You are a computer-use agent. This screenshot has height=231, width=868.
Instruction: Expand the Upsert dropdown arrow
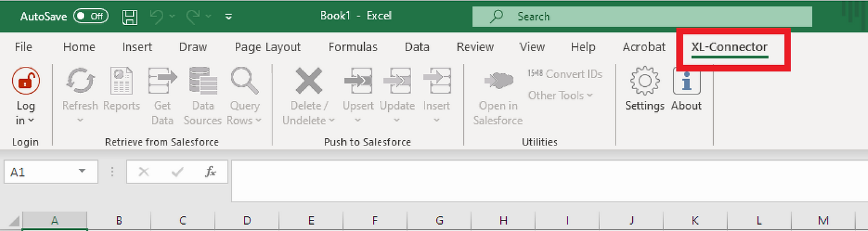358,121
